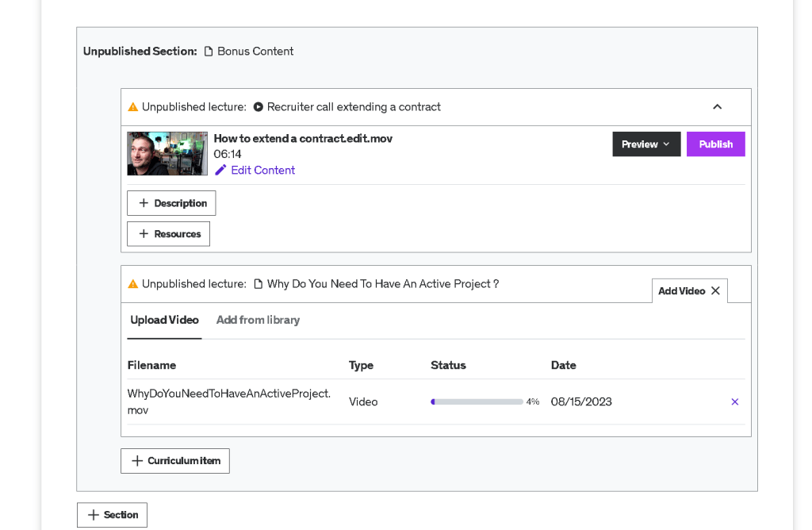Click the 06:14 duration text
The image size is (812, 530).
(228, 154)
